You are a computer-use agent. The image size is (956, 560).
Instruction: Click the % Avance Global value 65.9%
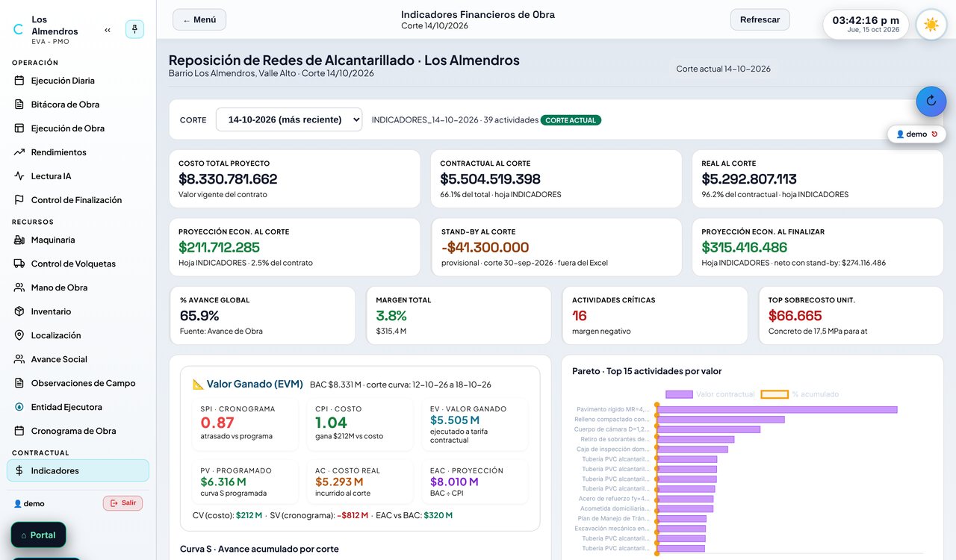tap(199, 316)
